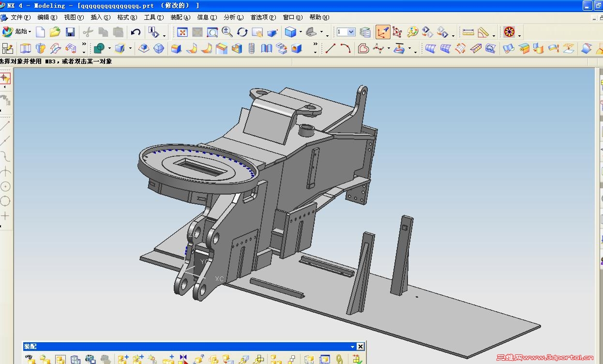Activate the Pan hand icon
The image size is (603, 364).
[257, 32]
